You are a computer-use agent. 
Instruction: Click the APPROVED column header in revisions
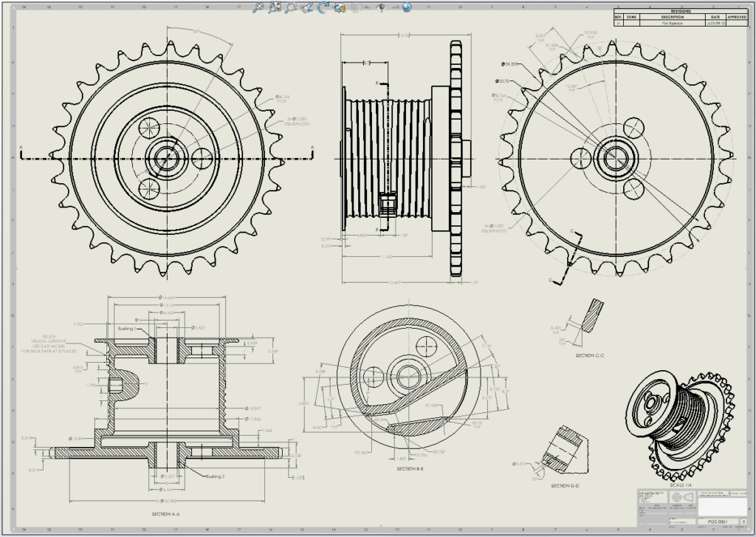point(736,17)
